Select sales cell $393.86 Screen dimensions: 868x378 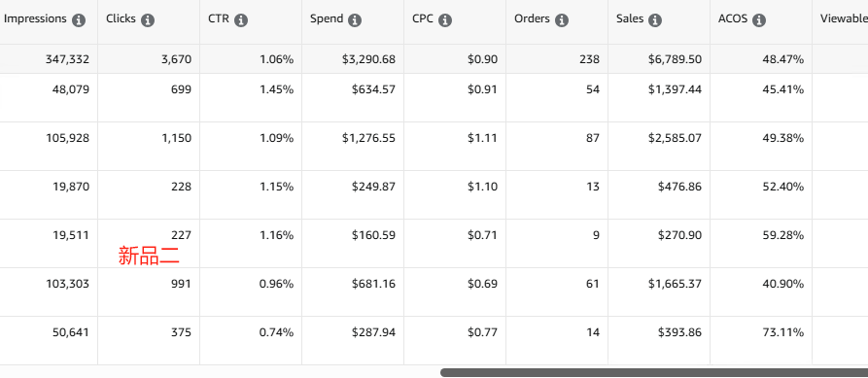tap(679, 332)
